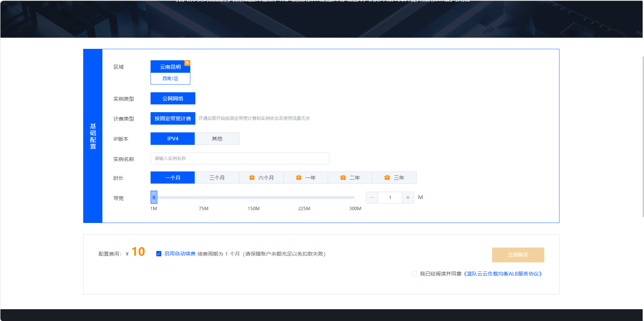Set bandwidth slider at 150M mark
This screenshot has width=644, height=321.
(254, 198)
